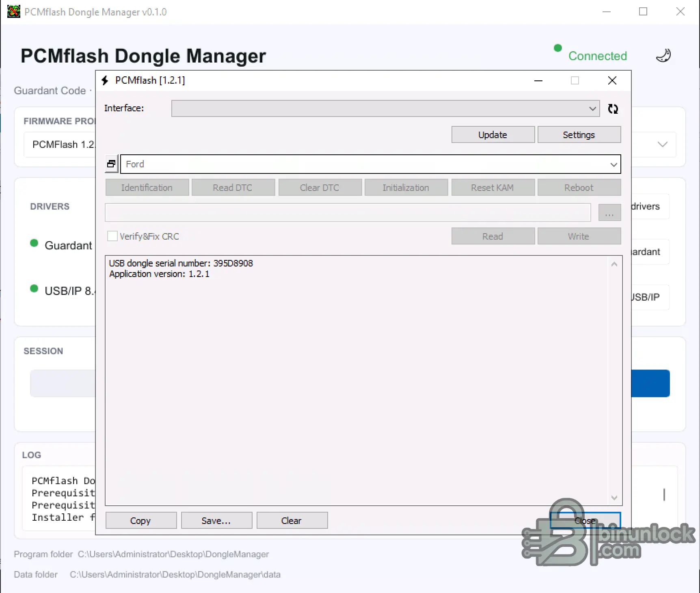Click the USB dongle serial number line
Viewport: 700px width, 593px height.
(x=181, y=263)
